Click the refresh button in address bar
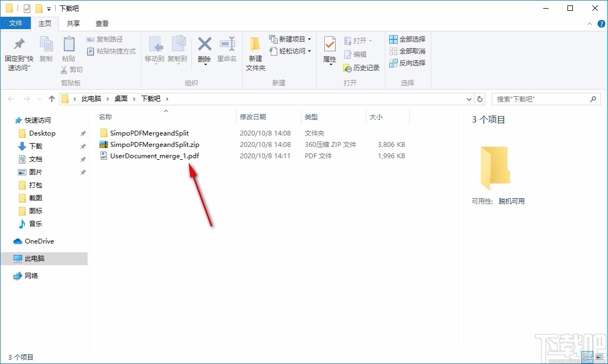The height and width of the screenshot is (364, 608). coord(480,99)
